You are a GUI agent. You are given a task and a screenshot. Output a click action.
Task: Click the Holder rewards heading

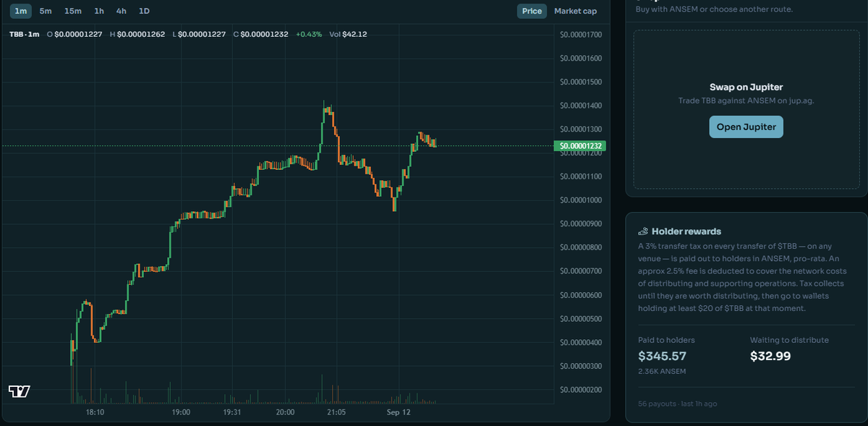pos(686,231)
